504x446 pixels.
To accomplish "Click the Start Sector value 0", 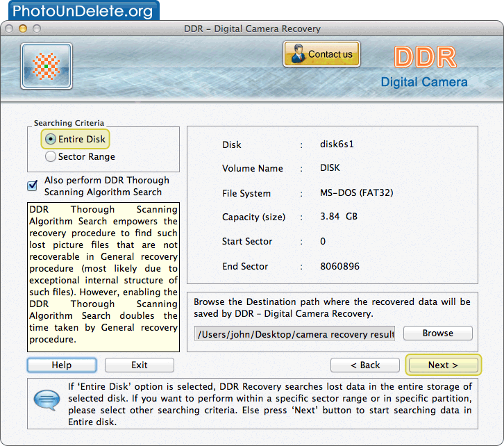I will pos(323,242).
